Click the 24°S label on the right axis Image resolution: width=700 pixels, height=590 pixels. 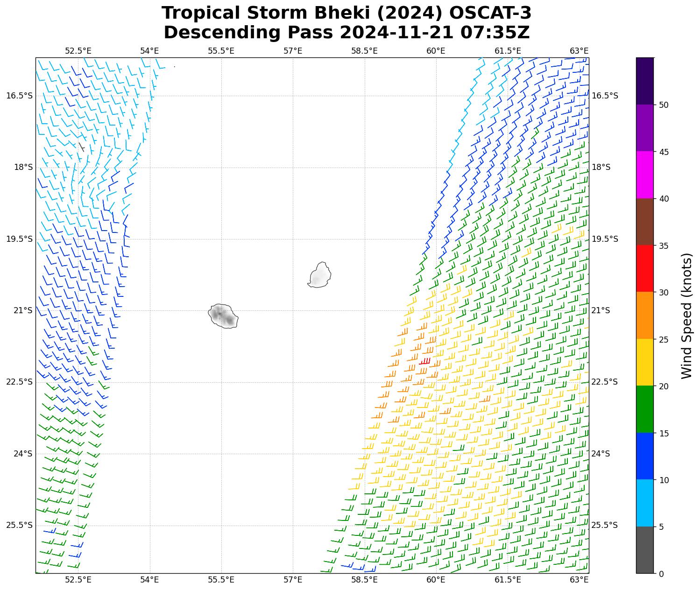point(601,454)
